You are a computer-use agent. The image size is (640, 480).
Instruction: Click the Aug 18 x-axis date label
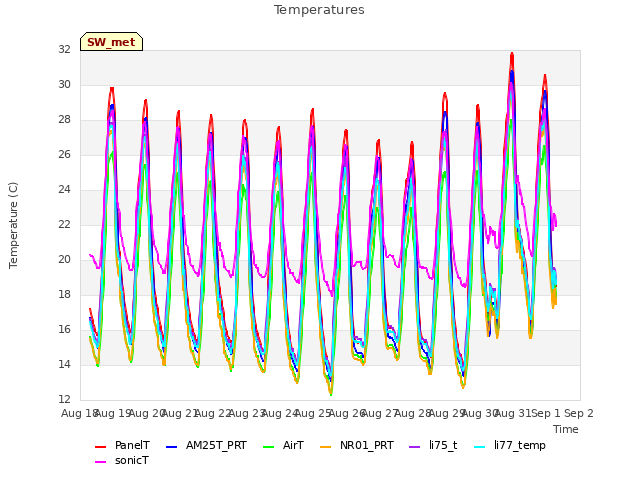pyautogui.click(x=80, y=413)
